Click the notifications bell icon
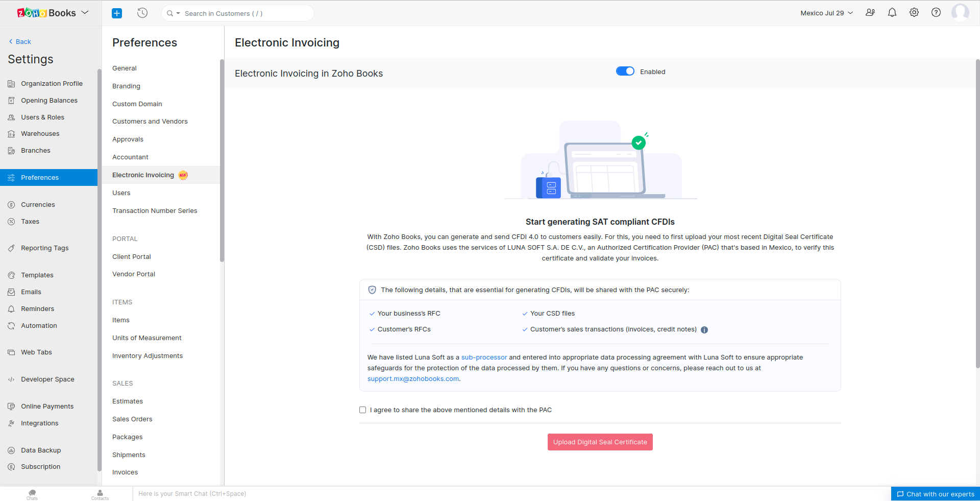980x501 pixels. (x=892, y=12)
